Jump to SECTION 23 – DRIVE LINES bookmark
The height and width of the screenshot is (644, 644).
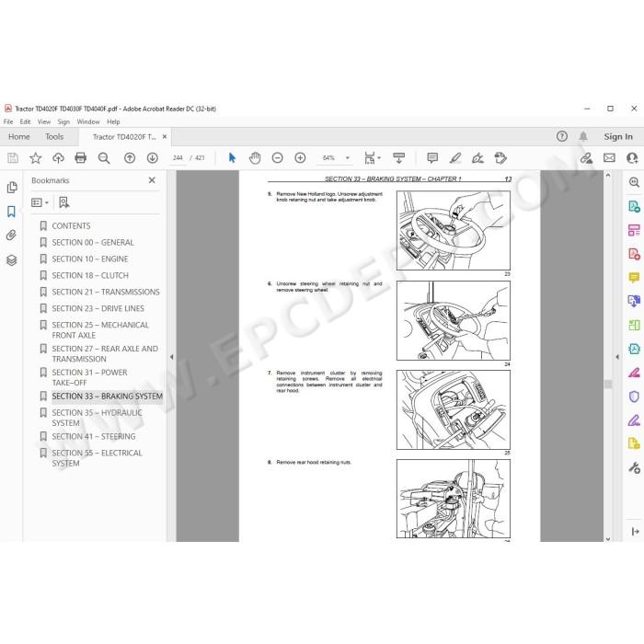click(x=98, y=308)
